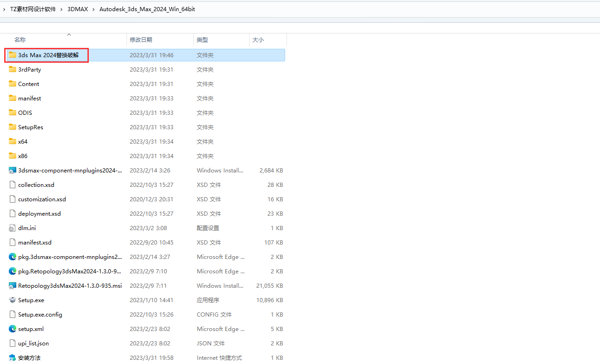Select the 安装方法 internet shortcut icon

[x=13, y=358]
